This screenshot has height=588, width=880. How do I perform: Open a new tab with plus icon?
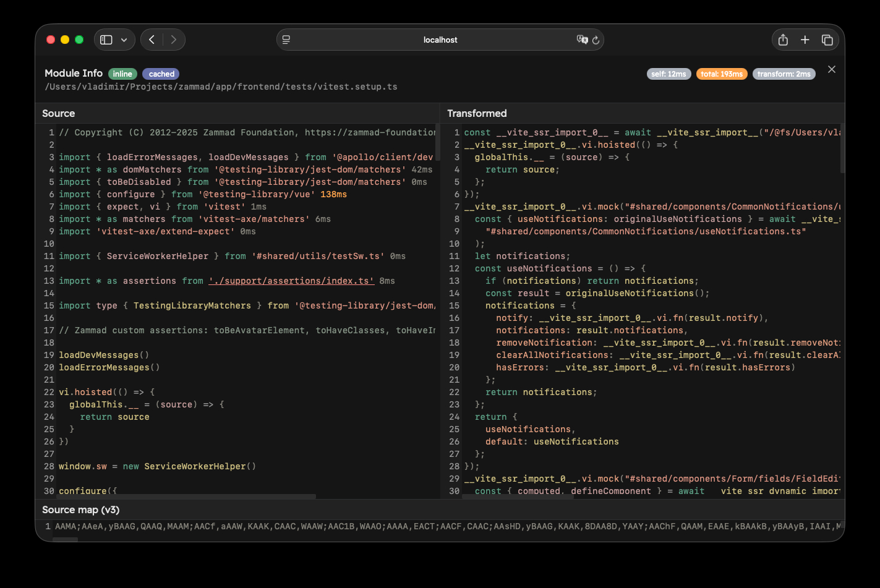click(x=805, y=40)
